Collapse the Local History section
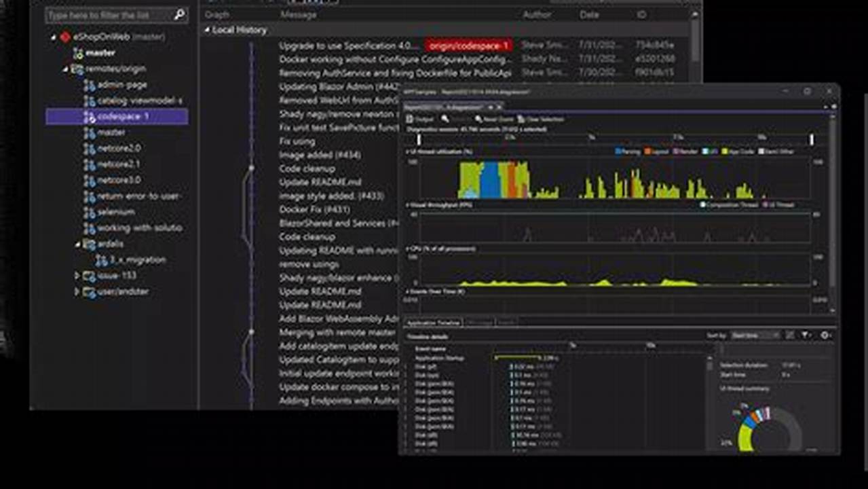 pyautogui.click(x=206, y=30)
